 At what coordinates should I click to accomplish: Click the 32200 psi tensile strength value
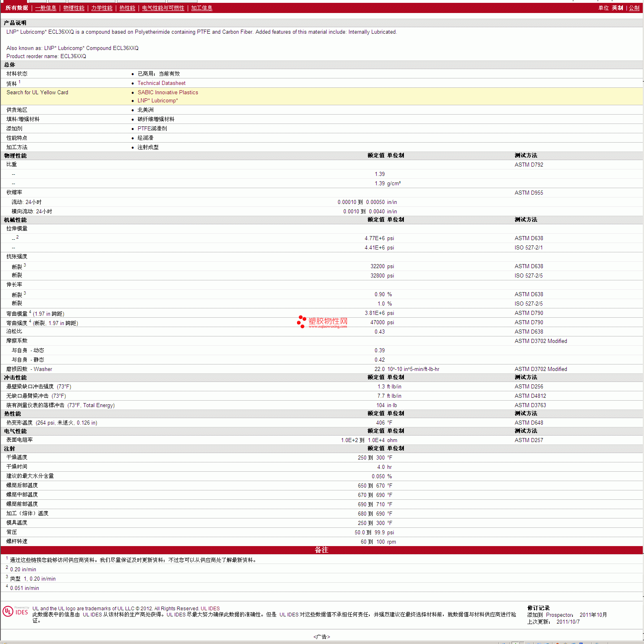tap(382, 267)
